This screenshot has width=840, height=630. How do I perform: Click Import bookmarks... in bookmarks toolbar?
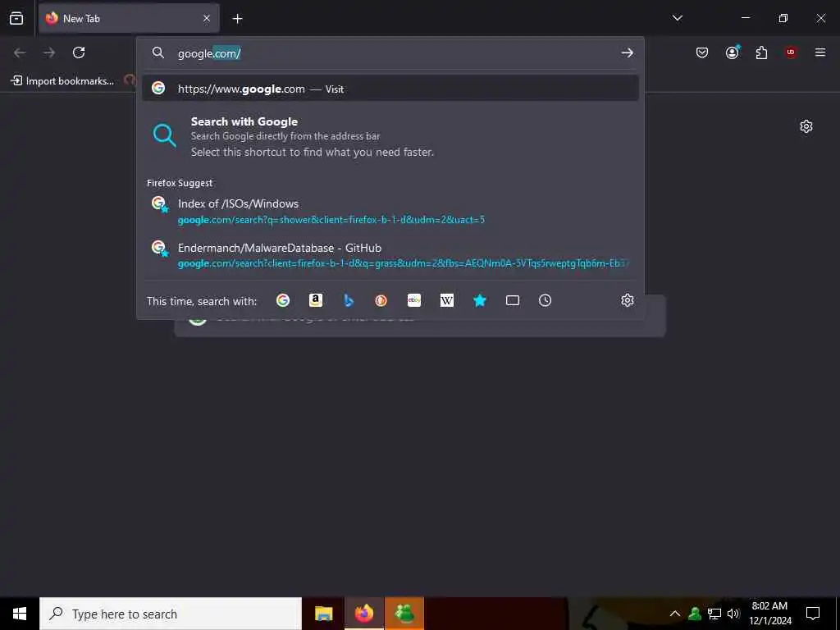coord(62,81)
